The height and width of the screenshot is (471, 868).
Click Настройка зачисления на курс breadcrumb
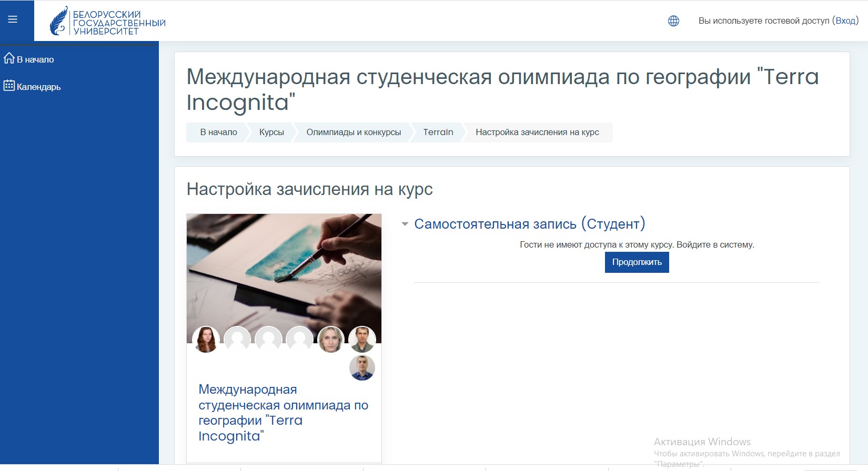click(x=537, y=132)
